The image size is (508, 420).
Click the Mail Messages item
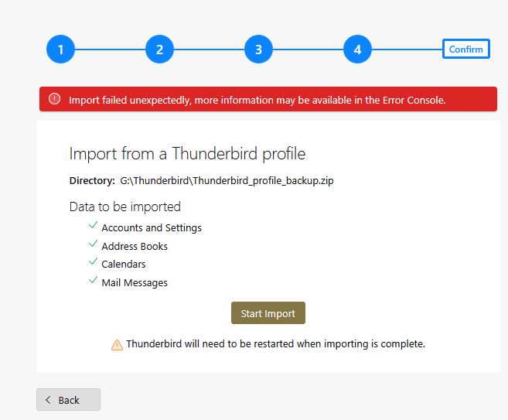[x=135, y=282]
